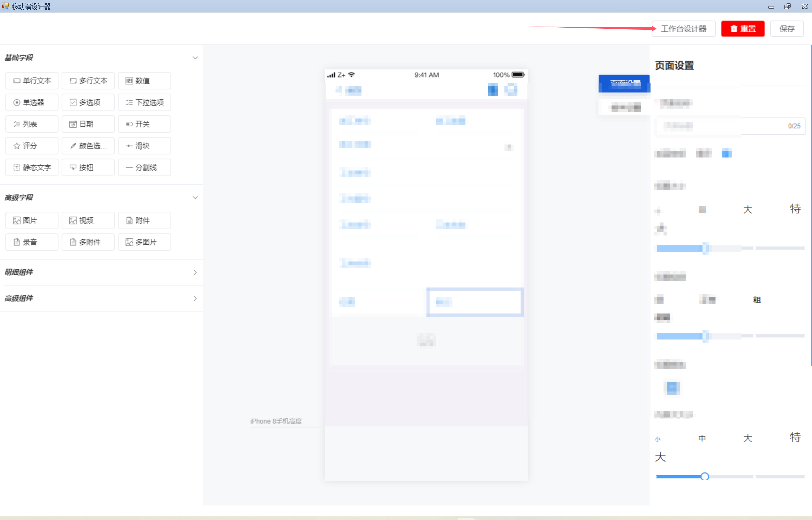
Task: Add the 单选器 radio component
Action: [x=32, y=102]
